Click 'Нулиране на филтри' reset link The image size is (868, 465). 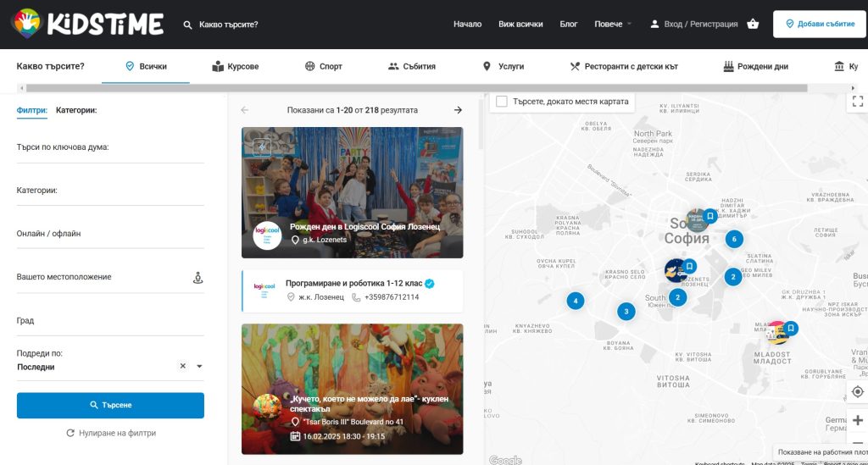(110, 433)
